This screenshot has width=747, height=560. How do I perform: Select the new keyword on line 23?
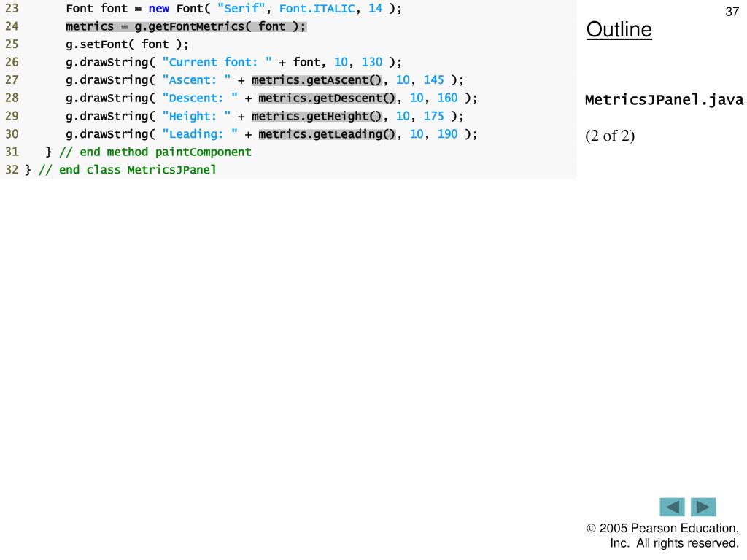(x=158, y=9)
